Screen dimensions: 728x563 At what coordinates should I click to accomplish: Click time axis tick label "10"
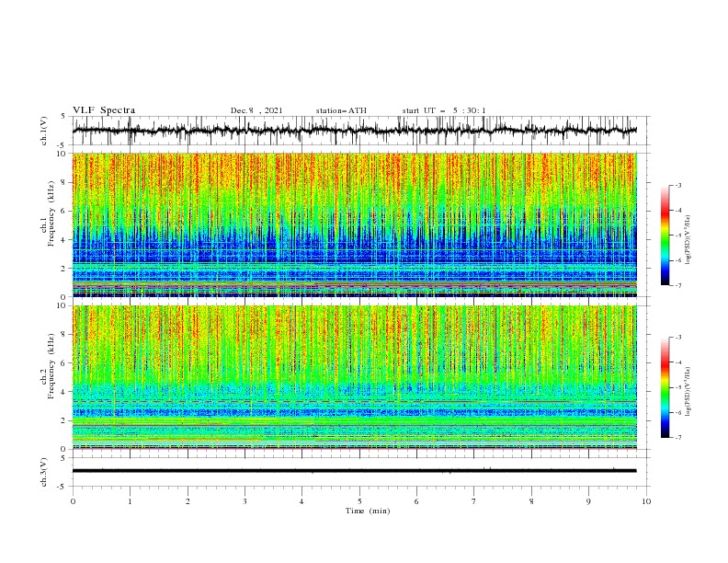pos(646,501)
